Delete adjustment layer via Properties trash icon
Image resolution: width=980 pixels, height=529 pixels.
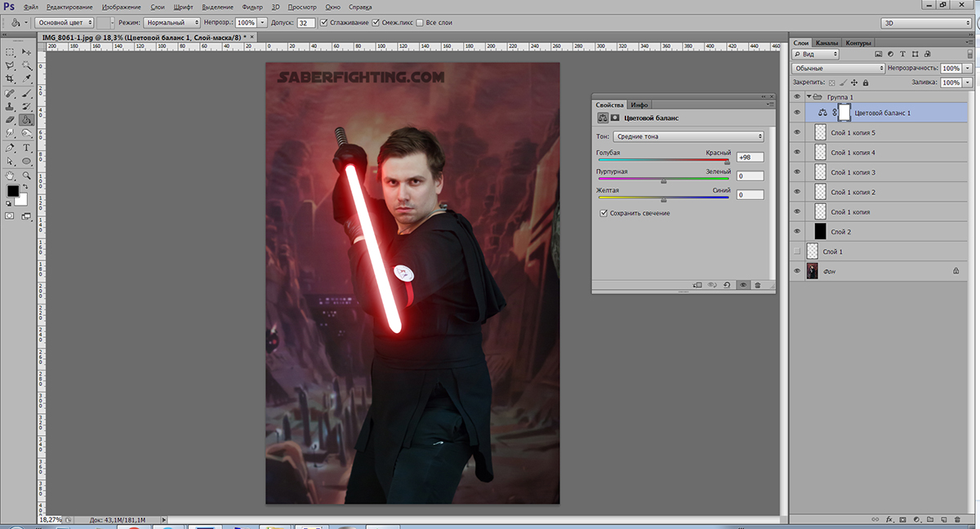click(x=758, y=285)
